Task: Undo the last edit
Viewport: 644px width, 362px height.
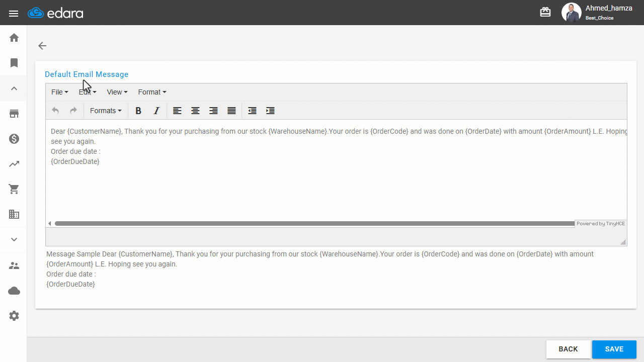Action: pyautogui.click(x=55, y=111)
